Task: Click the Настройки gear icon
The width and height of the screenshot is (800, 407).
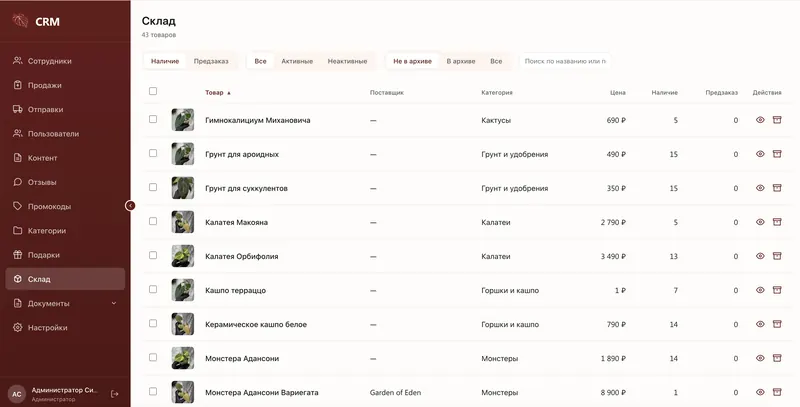Action: (x=17, y=327)
